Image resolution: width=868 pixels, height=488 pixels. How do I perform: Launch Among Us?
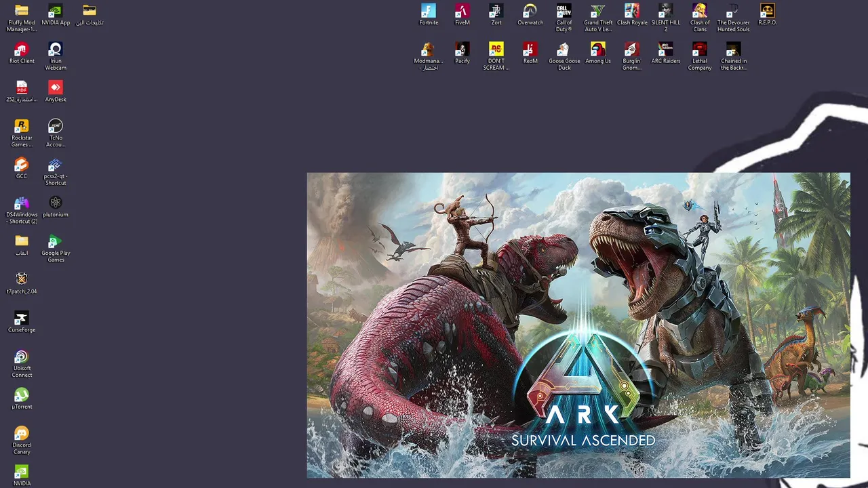598,49
